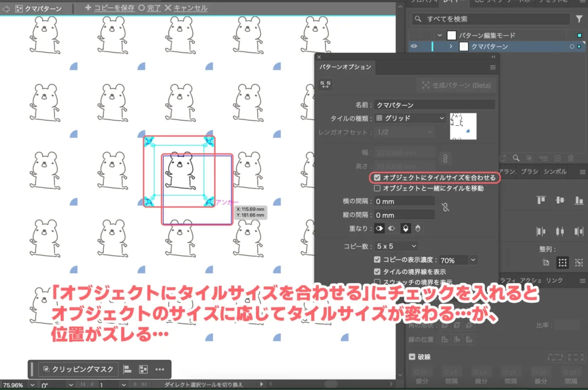The image size is (588, 390).
Task: Enable オブジェクトと一緒にタイルを移動
Action: [378, 187]
